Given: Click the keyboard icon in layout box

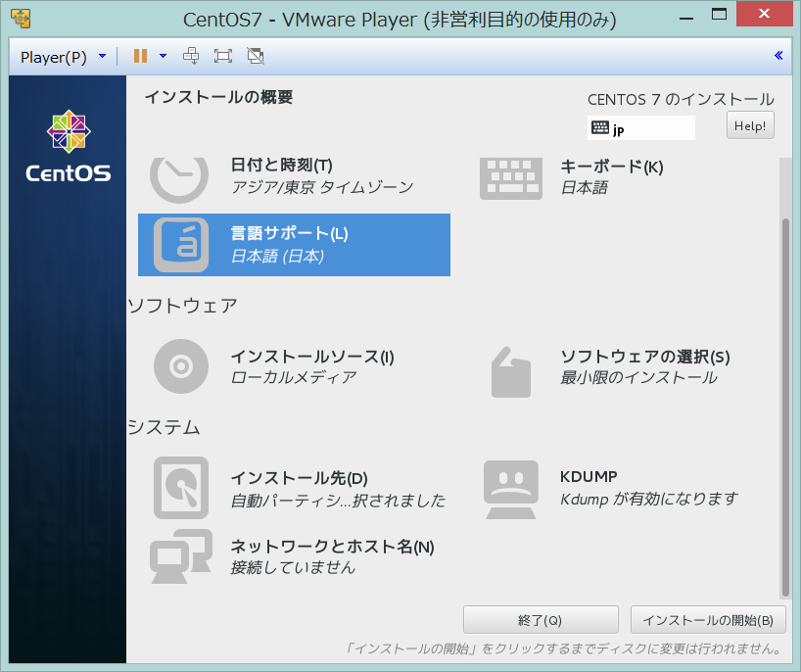Looking at the screenshot, I should tap(599, 127).
